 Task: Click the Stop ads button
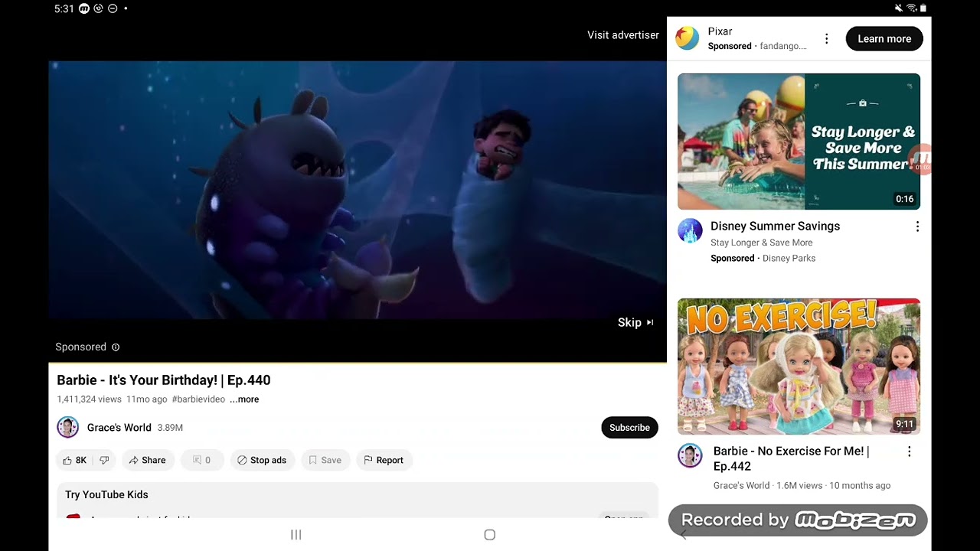coord(262,460)
